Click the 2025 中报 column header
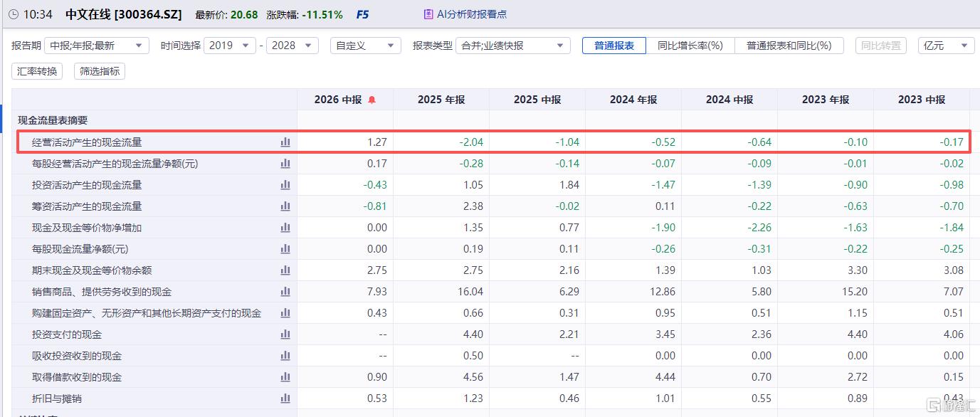Screen dimensions: 980x417 pyautogui.click(x=537, y=100)
